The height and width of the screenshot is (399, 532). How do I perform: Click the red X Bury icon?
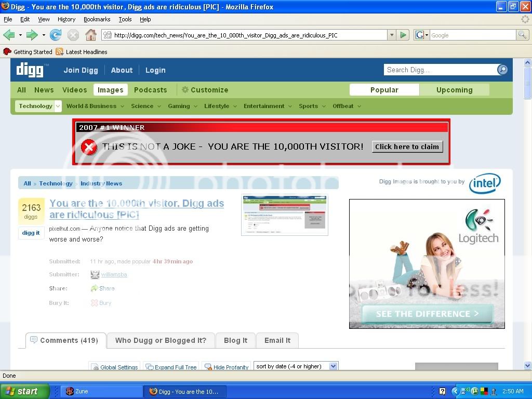click(x=95, y=303)
